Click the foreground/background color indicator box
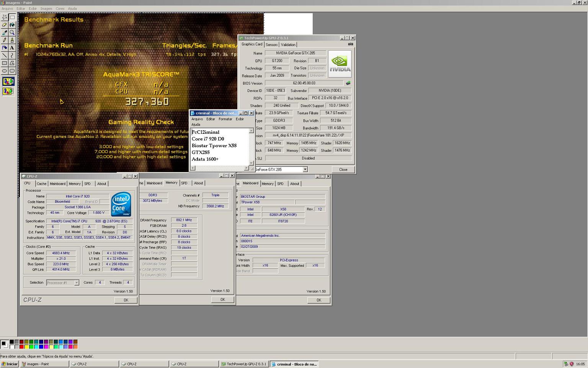This screenshot has width=588, height=368. point(5,344)
